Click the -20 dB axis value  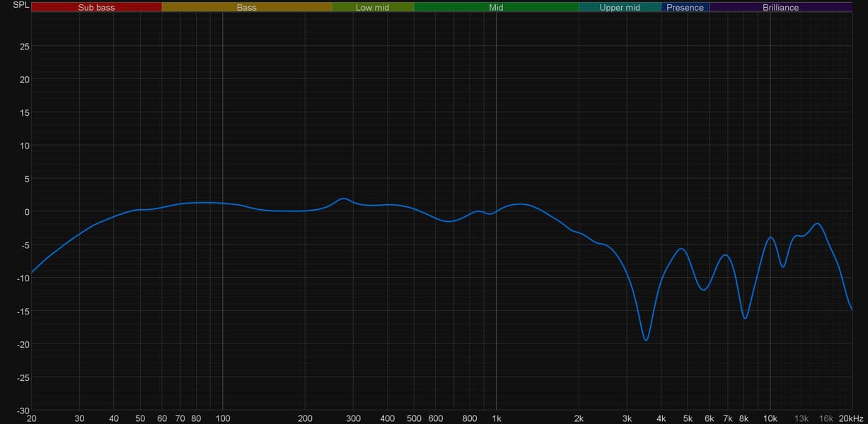point(23,345)
